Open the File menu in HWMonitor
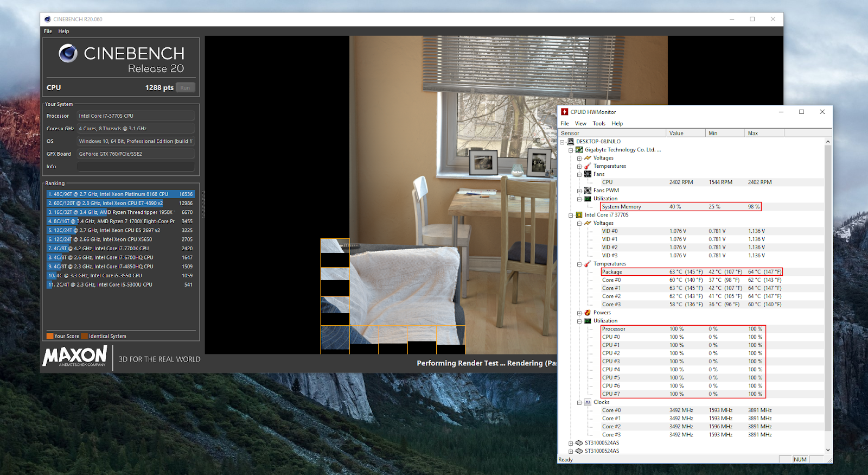The image size is (868, 475). 565,123
